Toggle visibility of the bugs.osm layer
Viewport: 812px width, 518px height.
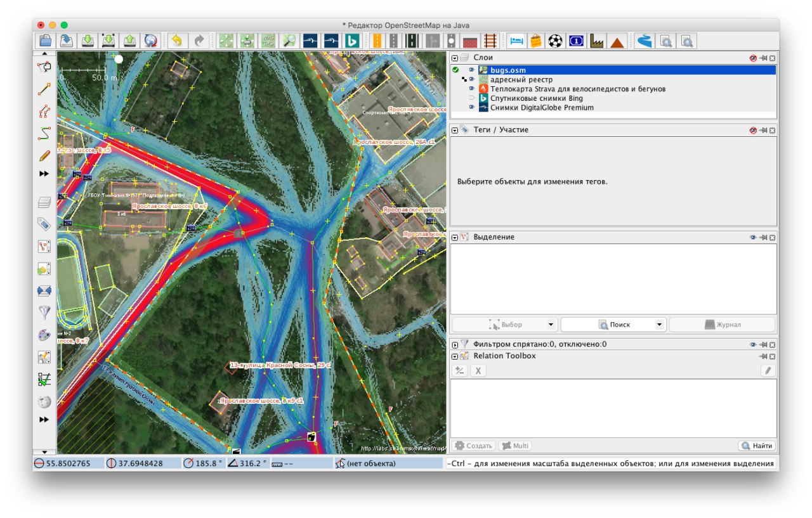click(471, 70)
